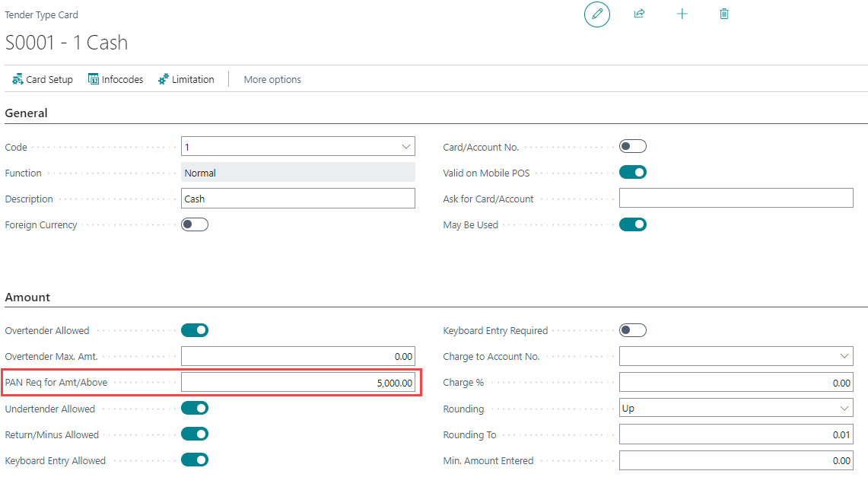868x490 pixels.
Task: Click the pencil edit icon
Action: 597,14
